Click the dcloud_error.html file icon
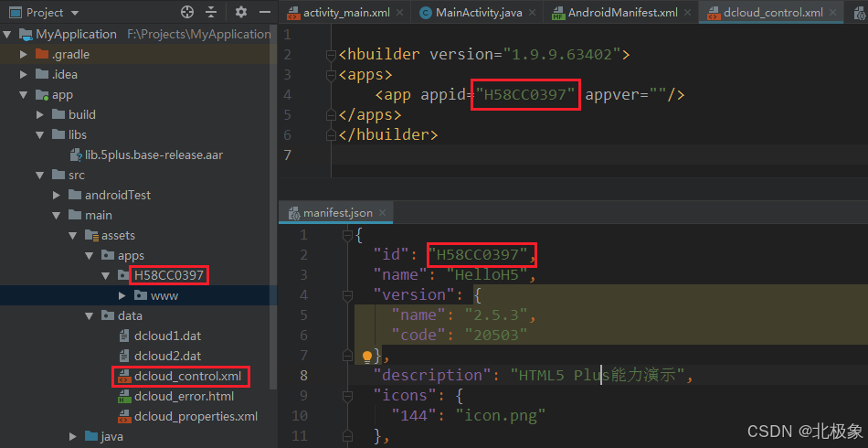Viewport: 868px width, 448px height. tap(124, 397)
